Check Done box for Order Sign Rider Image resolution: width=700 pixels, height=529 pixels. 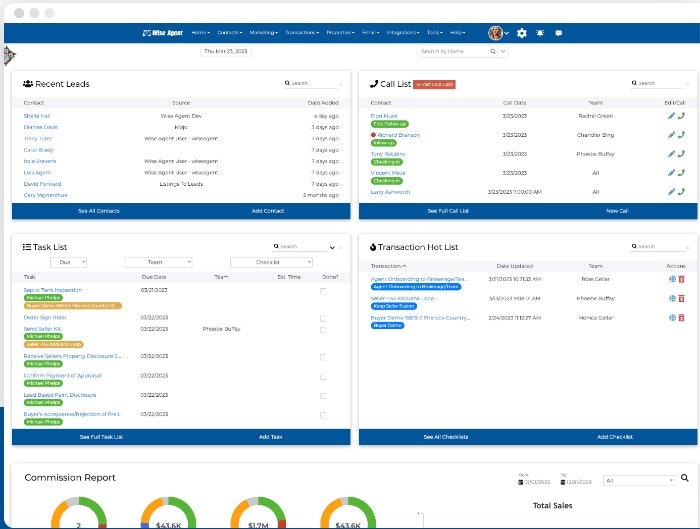click(x=322, y=318)
